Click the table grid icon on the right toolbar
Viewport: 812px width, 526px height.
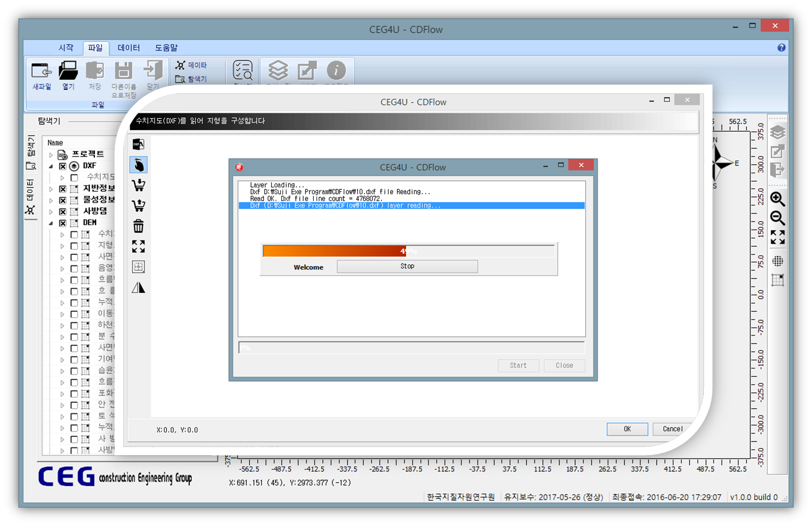pyautogui.click(x=777, y=280)
